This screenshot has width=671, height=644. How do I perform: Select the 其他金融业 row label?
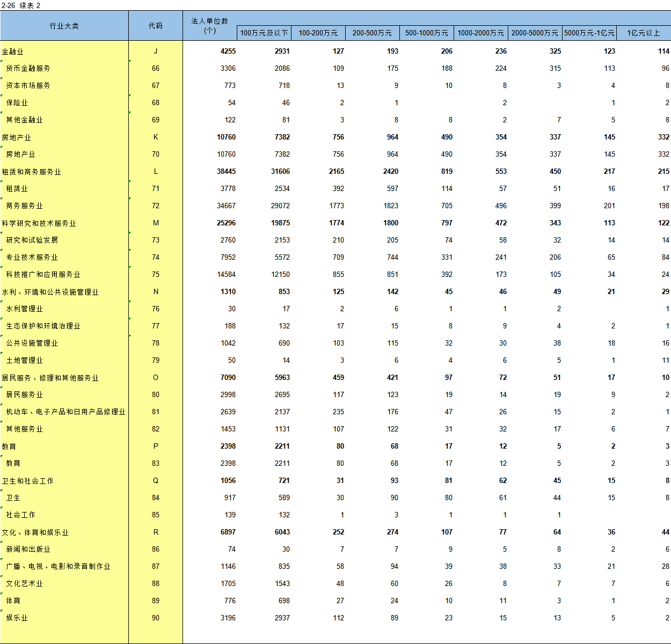pos(25,120)
